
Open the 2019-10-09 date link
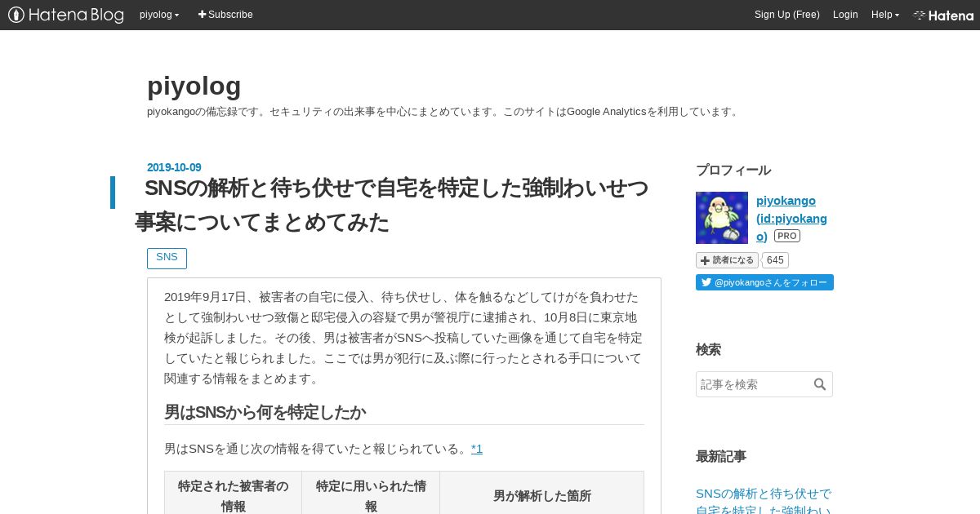point(174,167)
